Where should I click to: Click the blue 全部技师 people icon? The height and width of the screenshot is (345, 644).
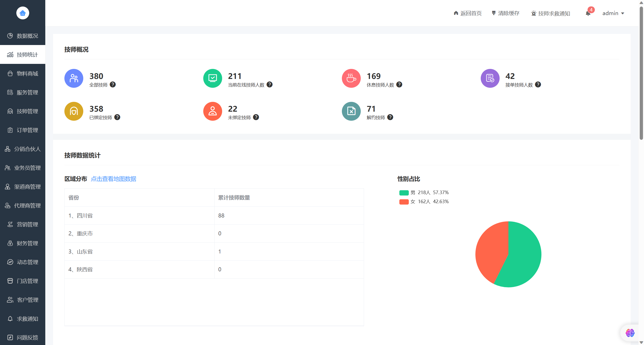tap(74, 78)
